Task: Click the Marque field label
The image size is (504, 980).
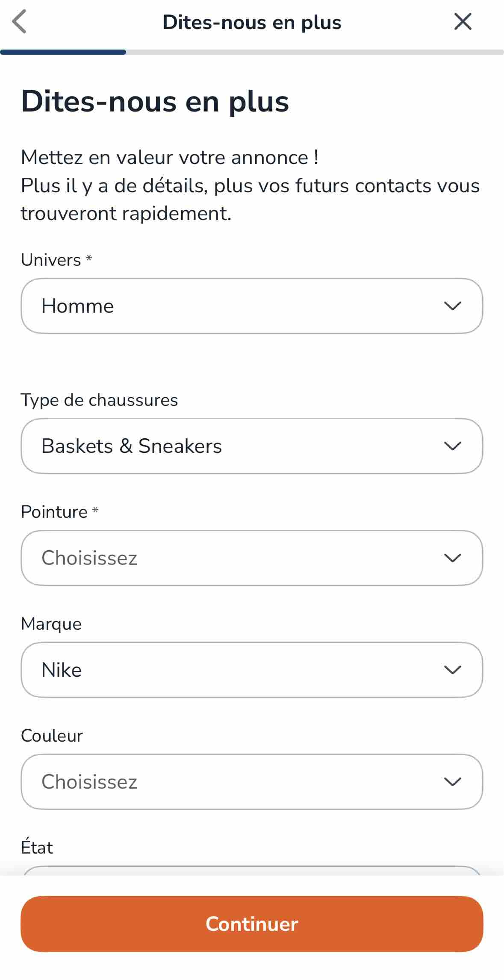Action: click(x=51, y=624)
